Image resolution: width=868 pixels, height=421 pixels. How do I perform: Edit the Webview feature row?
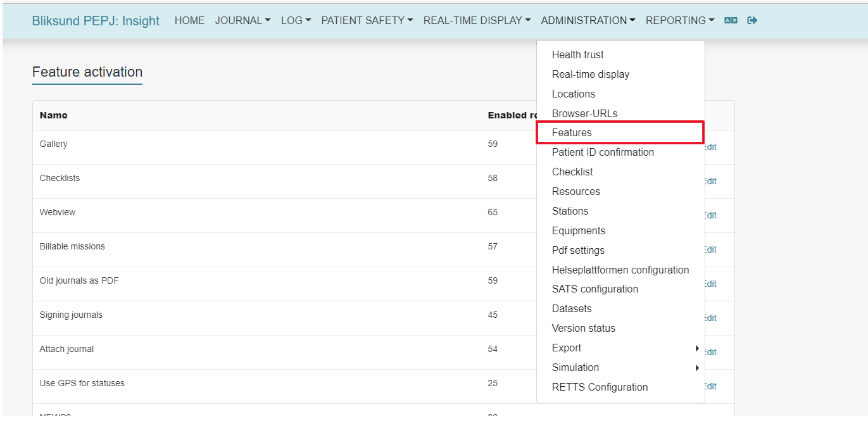(x=710, y=215)
